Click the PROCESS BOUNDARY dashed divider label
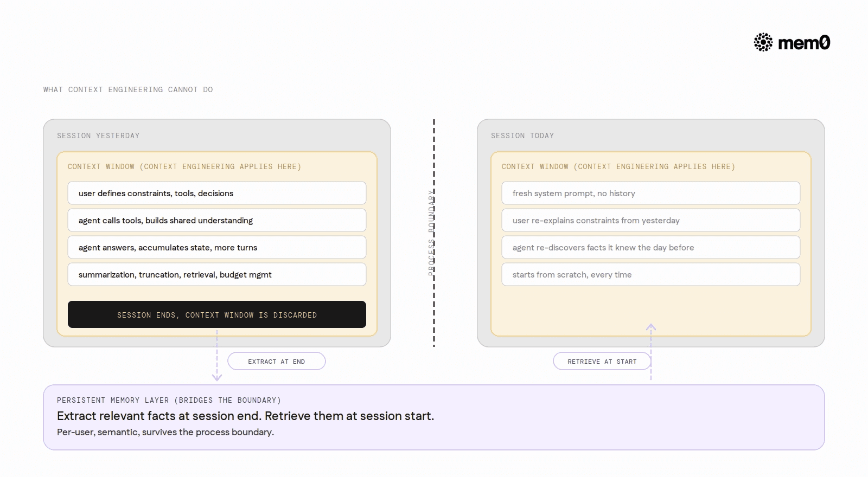 [x=431, y=233]
